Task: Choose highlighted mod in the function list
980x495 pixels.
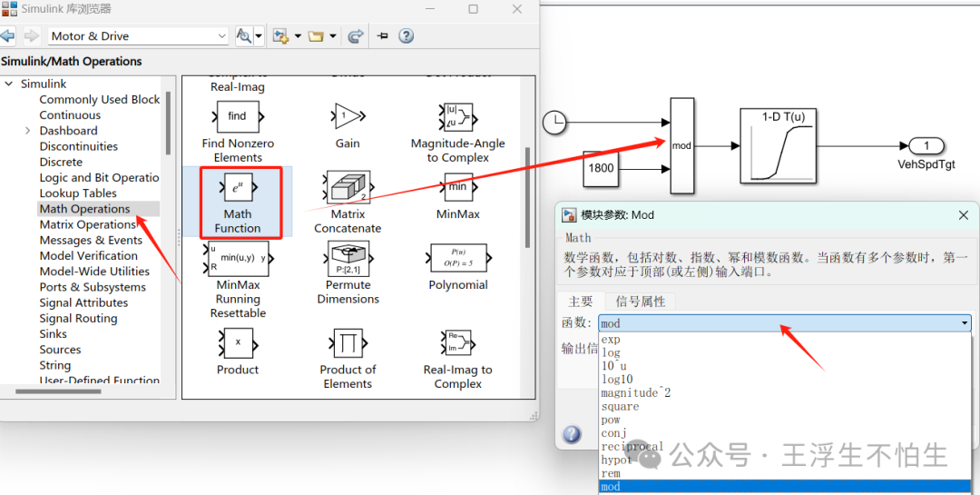Action: point(785,487)
